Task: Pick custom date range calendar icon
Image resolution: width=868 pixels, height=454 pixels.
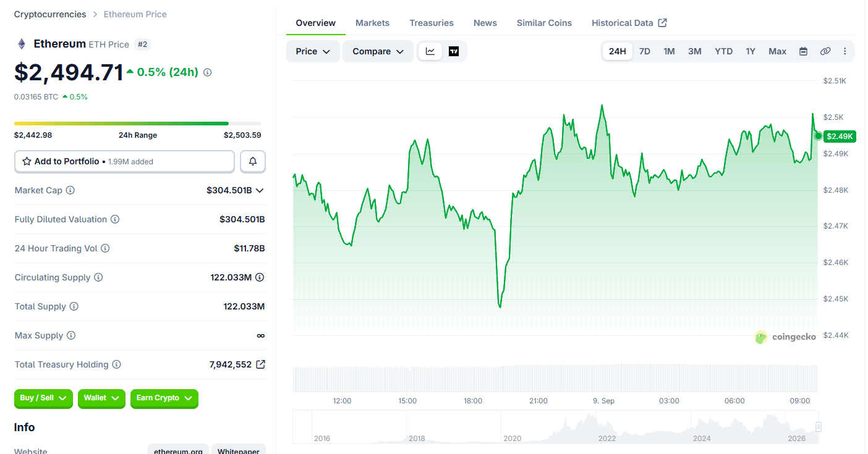Action: click(803, 51)
